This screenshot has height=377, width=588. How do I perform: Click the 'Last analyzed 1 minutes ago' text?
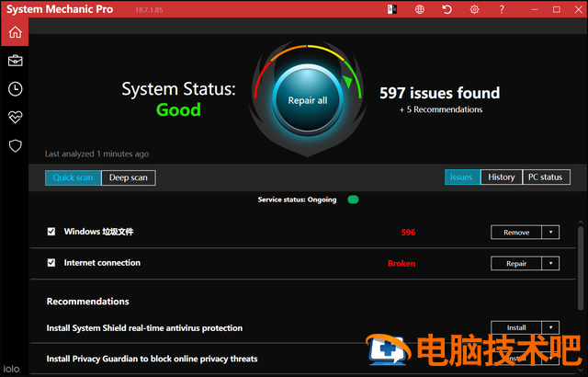tap(96, 154)
